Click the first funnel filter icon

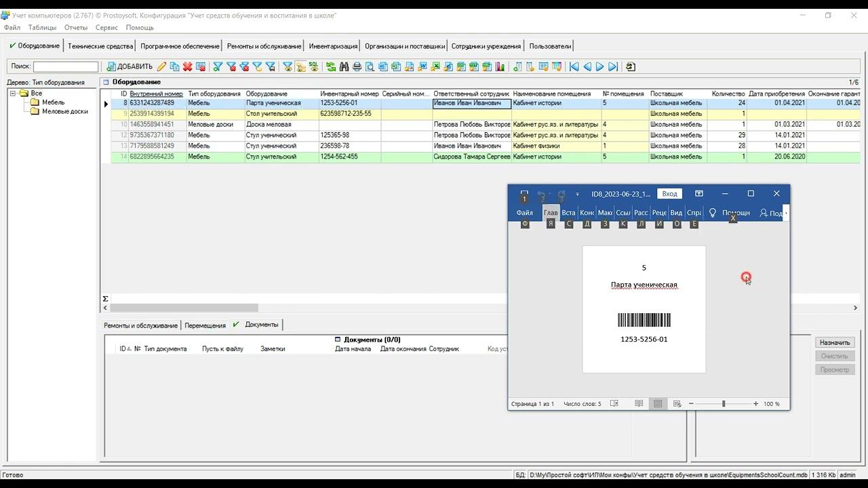pos(218,66)
